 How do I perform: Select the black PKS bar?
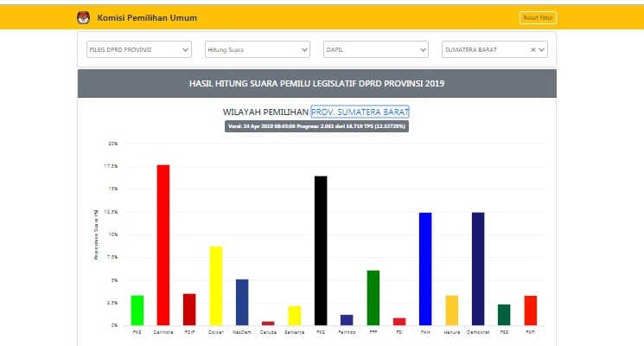[321, 251]
